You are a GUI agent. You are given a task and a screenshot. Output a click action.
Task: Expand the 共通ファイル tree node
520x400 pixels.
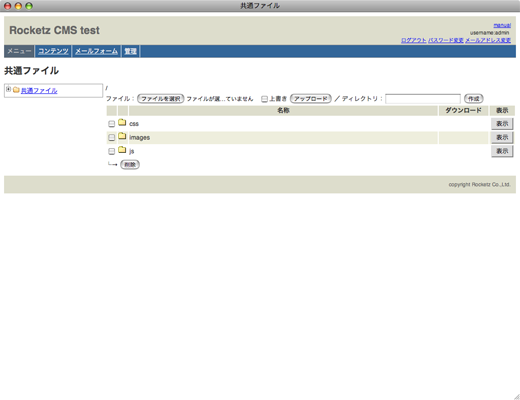tap(8, 89)
